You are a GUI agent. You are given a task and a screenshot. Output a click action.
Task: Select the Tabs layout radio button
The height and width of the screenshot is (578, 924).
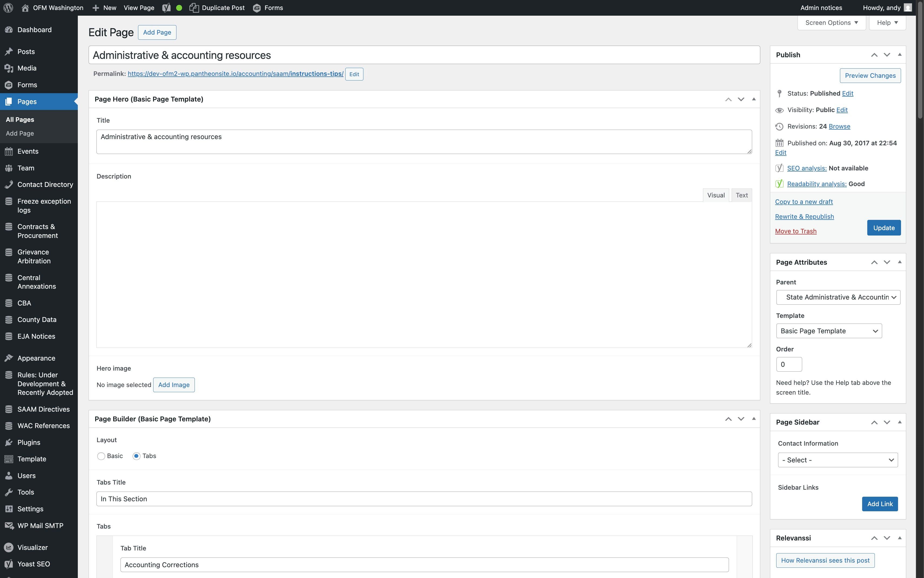point(136,456)
